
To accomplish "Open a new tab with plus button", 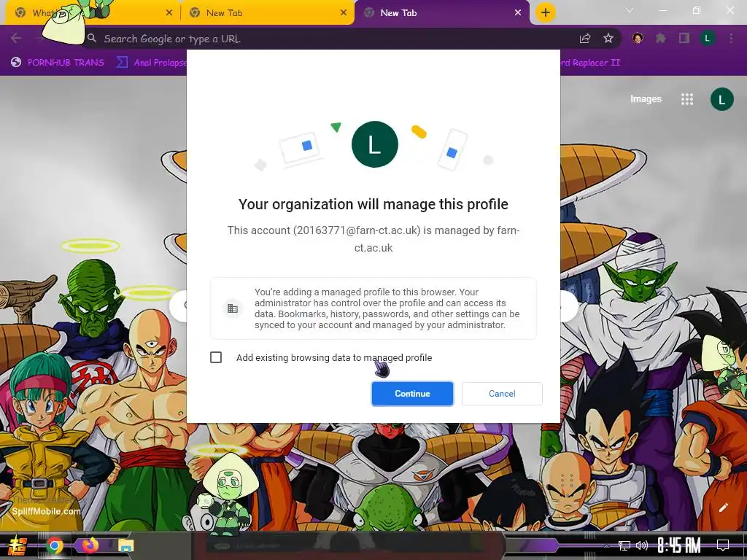I will click(x=546, y=13).
